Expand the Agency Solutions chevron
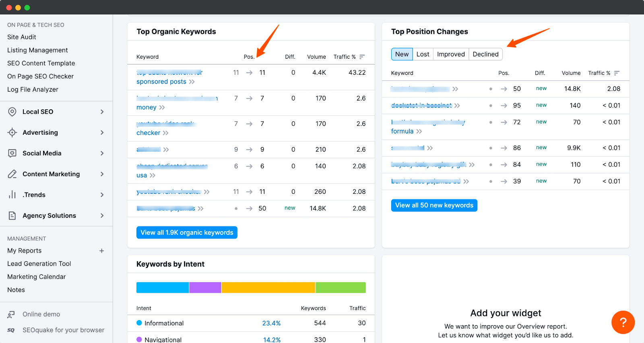 point(102,216)
